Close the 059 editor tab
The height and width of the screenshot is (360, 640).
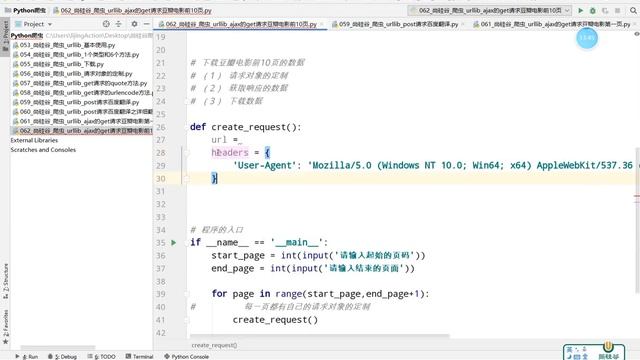[463, 24]
